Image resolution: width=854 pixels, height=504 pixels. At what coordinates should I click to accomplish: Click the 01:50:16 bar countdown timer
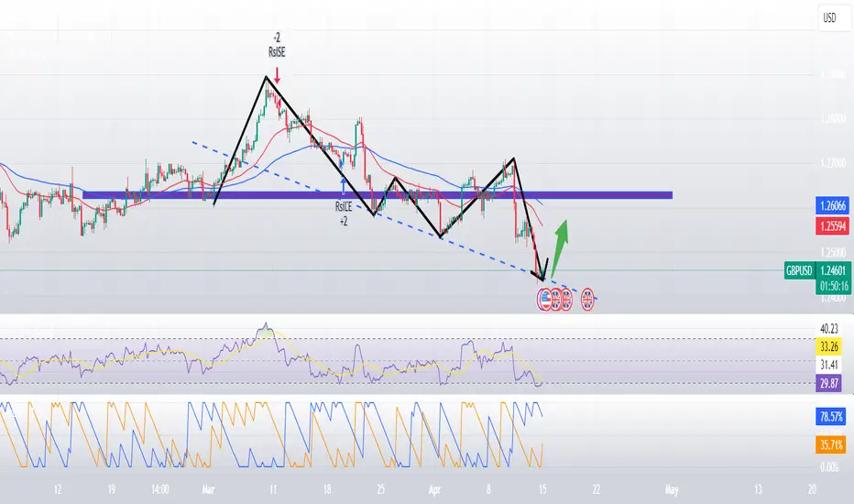[833, 287]
